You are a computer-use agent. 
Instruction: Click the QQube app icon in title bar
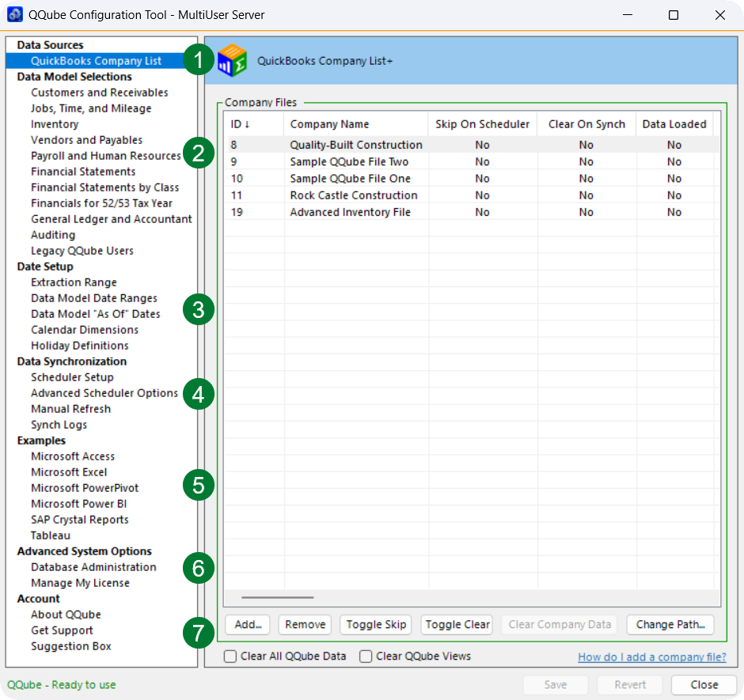[15, 15]
